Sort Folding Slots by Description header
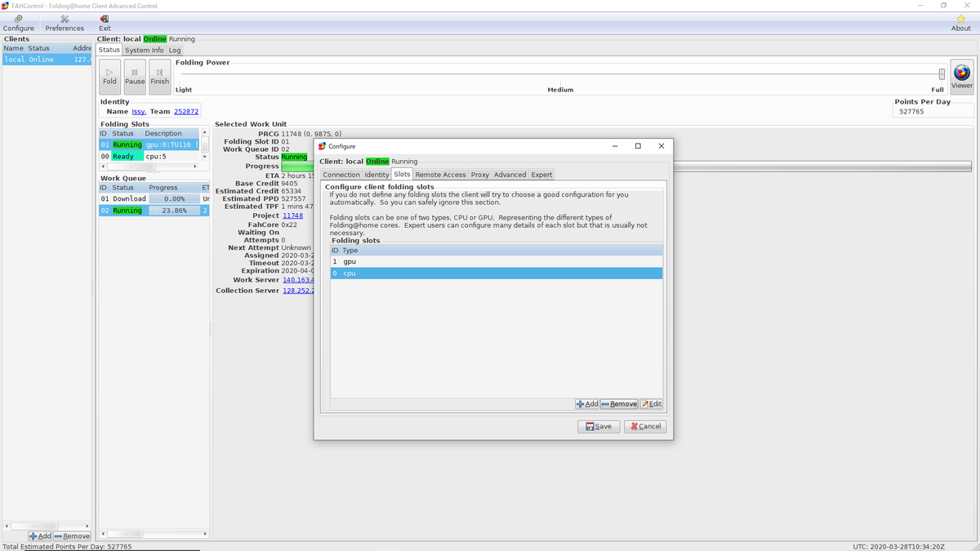 coord(170,133)
